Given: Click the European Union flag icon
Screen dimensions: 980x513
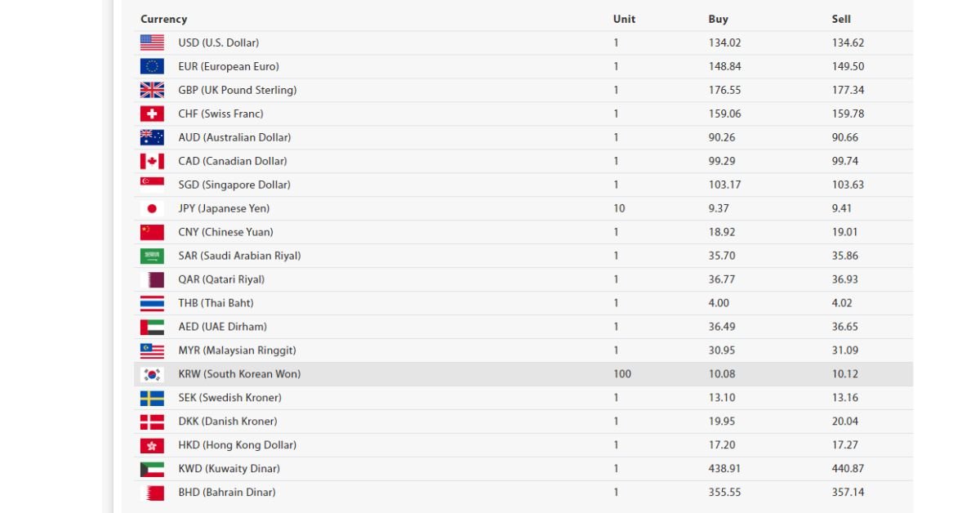Looking at the screenshot, I should click(152, 66).
